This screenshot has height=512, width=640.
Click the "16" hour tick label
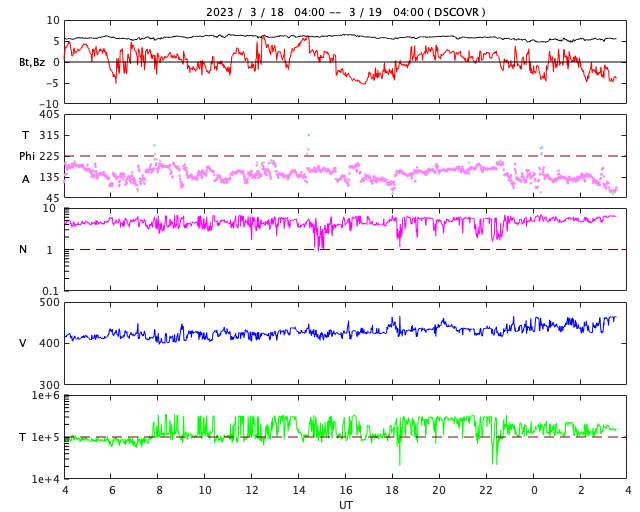point(346,490)
